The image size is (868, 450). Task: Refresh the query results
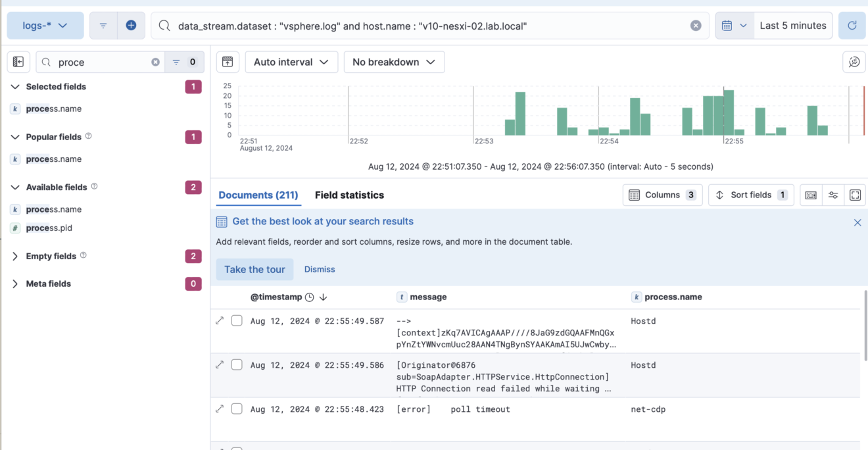[852, 25]
